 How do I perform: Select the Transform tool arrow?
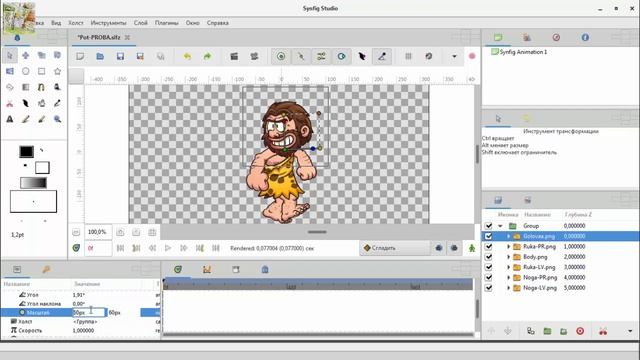click(x=10, y=55)
